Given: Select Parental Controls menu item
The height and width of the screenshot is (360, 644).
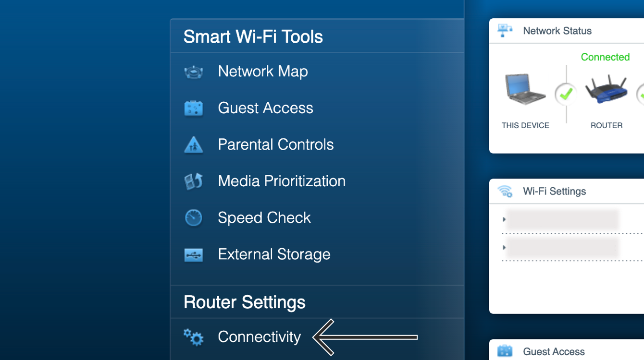Looking at the screenshot, I should 317,145.
